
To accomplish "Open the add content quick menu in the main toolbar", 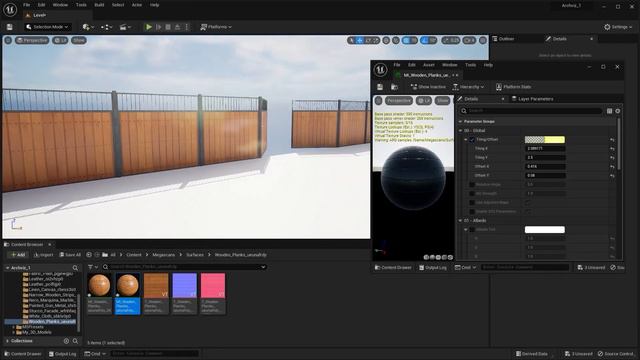I will pyautogui.click(x=88, y=27).
